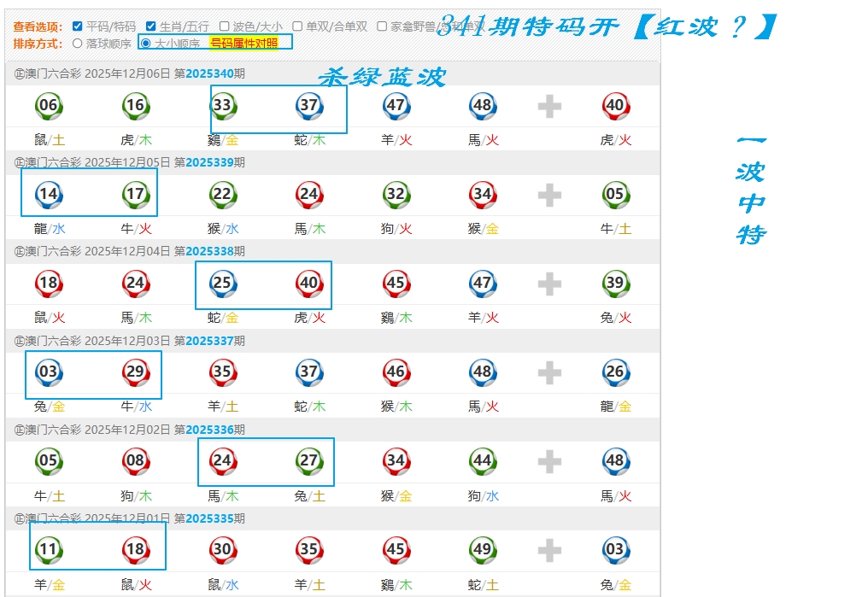This screenshot has width=868, height=597.
Task: Enable the 波色/大小 checkbox
Action: click(x=224, y=26)
